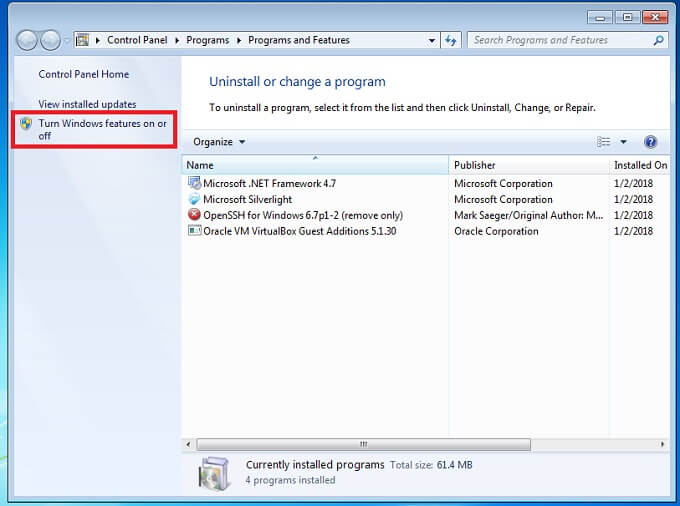Click the search magnifier icon
Viewport: 680px width, 506px height.
click(658, 40)
